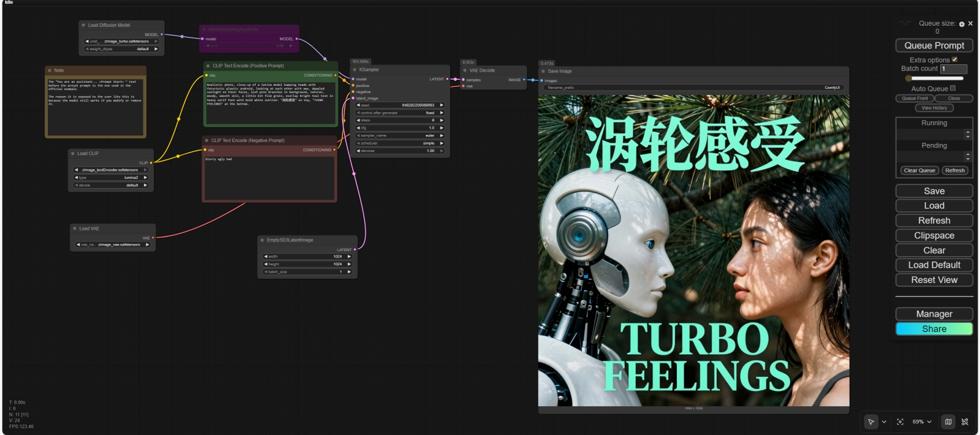Viewport: 980px width, 435px height.
Task: Click the hide links icon
Action: (x=965, y=422)
